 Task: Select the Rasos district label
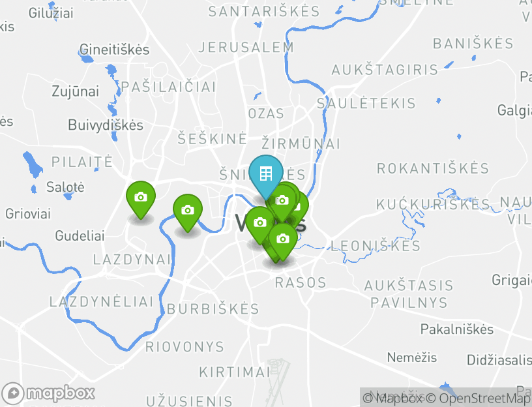click(x=301, y=282)
